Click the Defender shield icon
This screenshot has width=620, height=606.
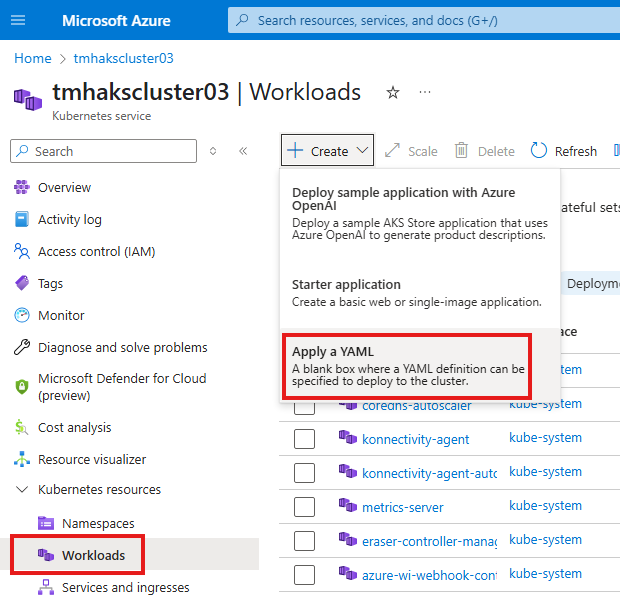22,387
